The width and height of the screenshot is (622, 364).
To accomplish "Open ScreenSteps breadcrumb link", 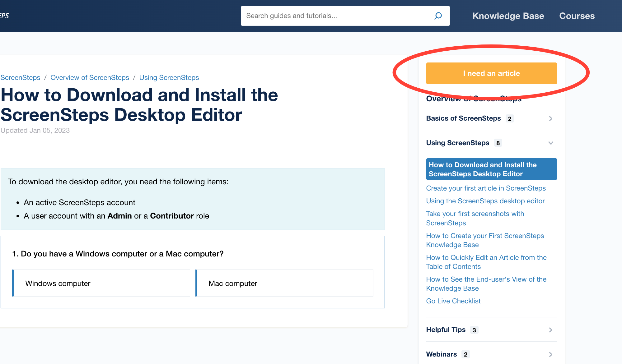I will [20, 77].
